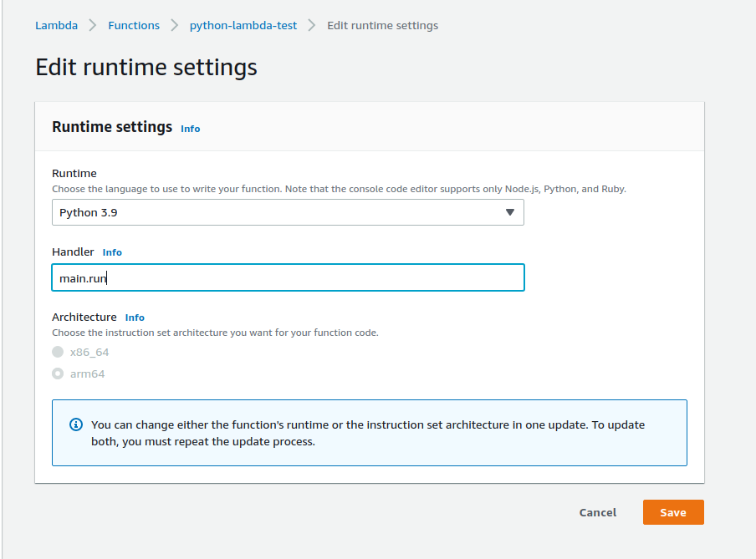The width and height of the screenshot is (756, 559).
Task: Return to the python-lambda-test function page
Action: point(243,25)
